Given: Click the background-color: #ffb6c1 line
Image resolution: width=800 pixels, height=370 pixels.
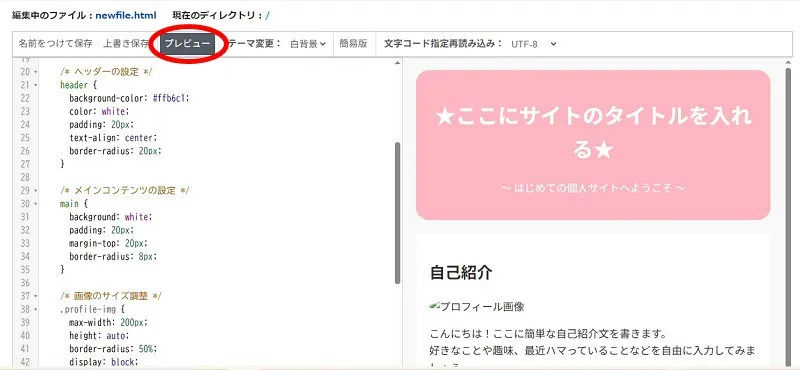Looking at the screenshot, I should (130, 98).
